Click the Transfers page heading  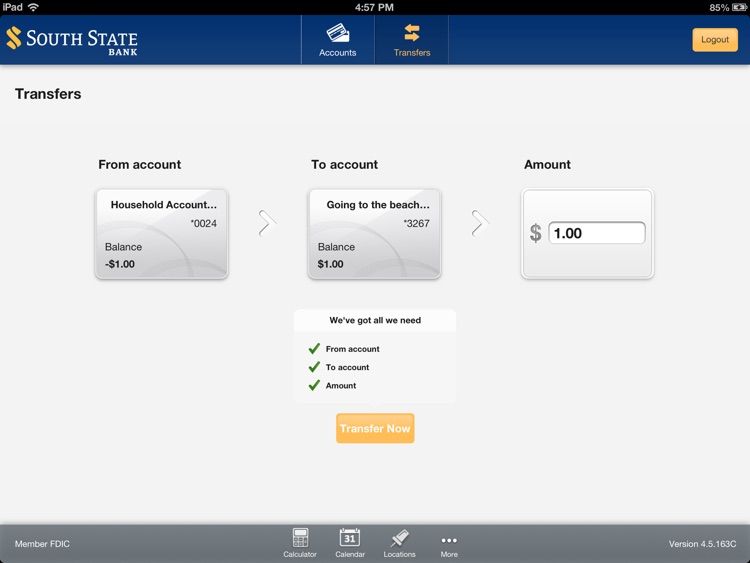tap(48, 94)
